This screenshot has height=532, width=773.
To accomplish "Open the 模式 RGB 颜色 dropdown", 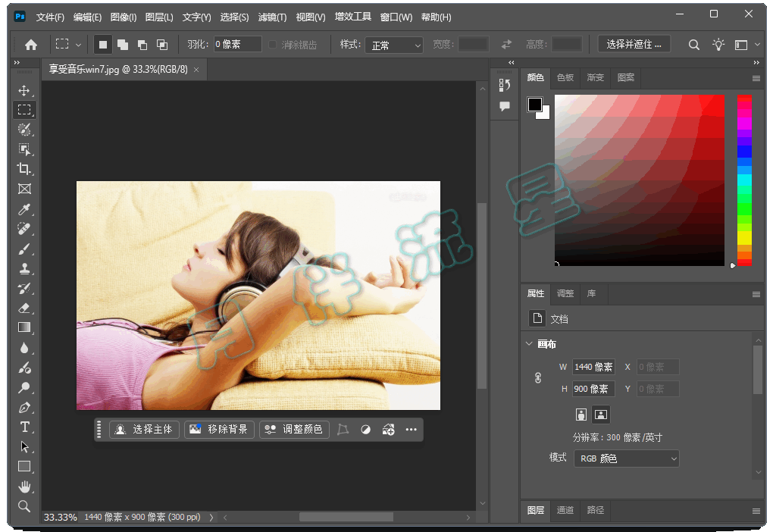I will click(626, 458).
